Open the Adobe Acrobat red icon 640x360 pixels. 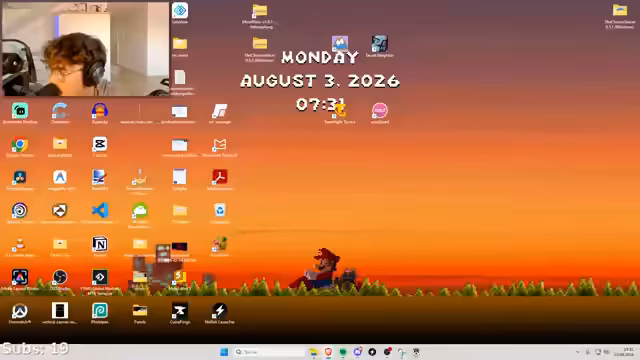(220, 177)
